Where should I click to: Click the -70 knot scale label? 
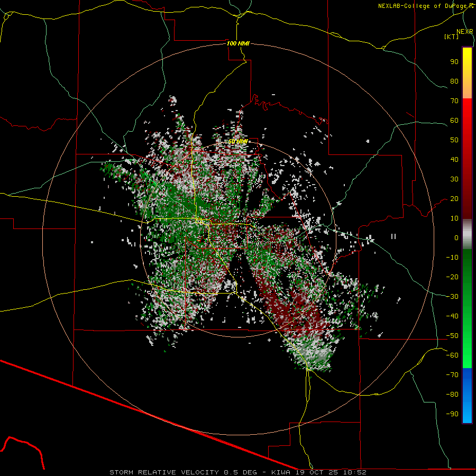[x=452, y=375]
